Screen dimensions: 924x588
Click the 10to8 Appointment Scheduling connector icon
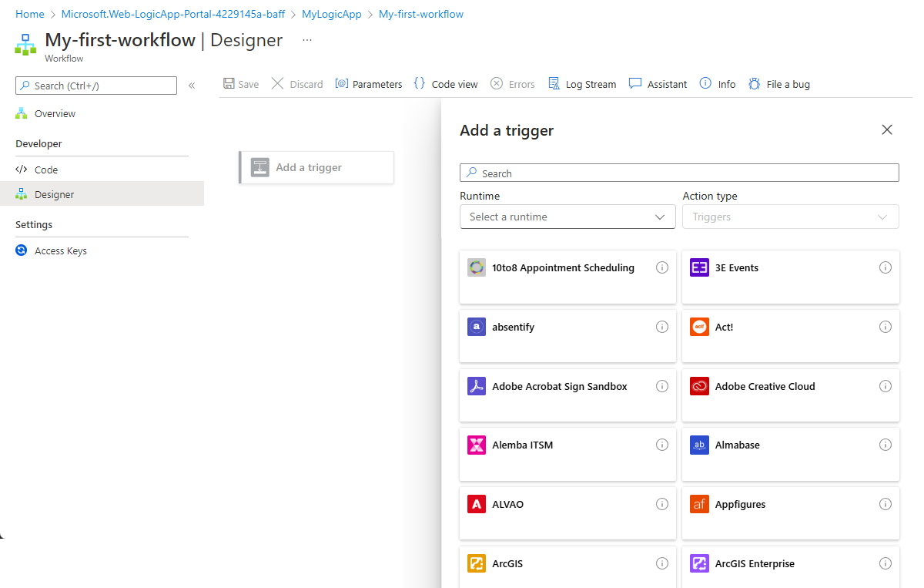477,267
